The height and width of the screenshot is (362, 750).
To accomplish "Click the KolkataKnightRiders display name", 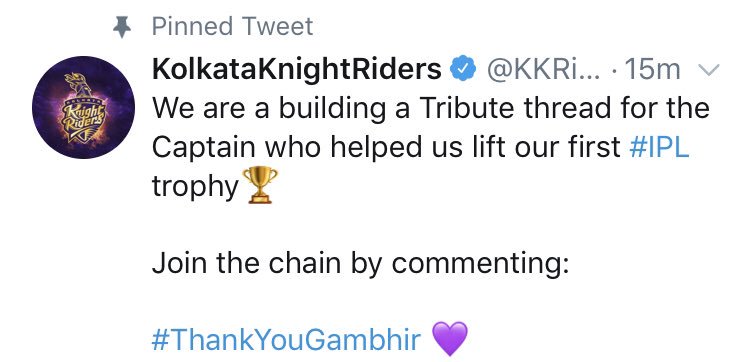I will (297, 70).
